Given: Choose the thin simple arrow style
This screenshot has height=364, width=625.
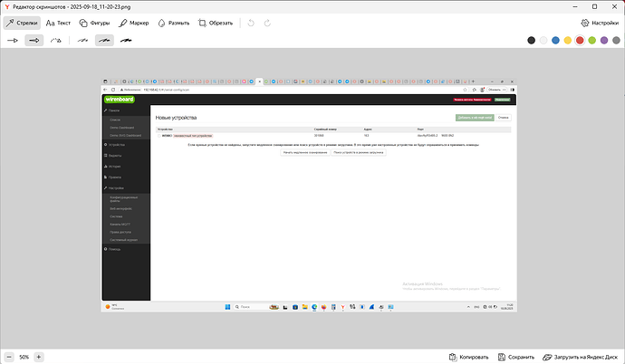Looking at the screenshot, I should (x=13, y=41).
